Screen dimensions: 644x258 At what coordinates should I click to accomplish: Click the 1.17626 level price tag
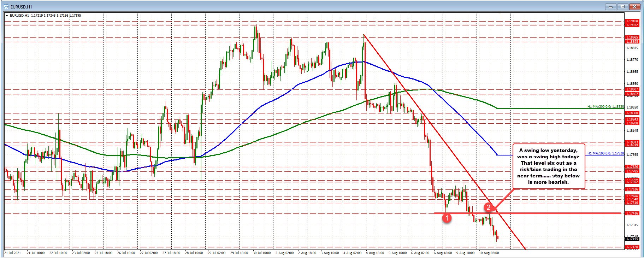[632, 189]
